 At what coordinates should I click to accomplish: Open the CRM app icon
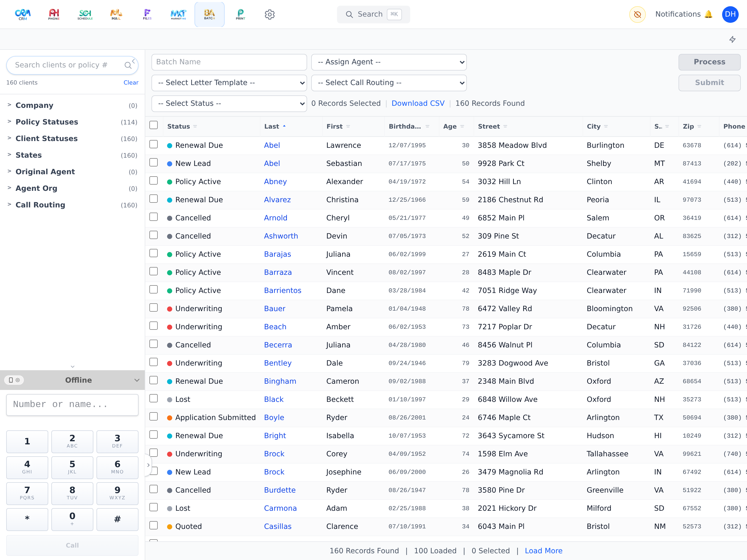point(23,14)
